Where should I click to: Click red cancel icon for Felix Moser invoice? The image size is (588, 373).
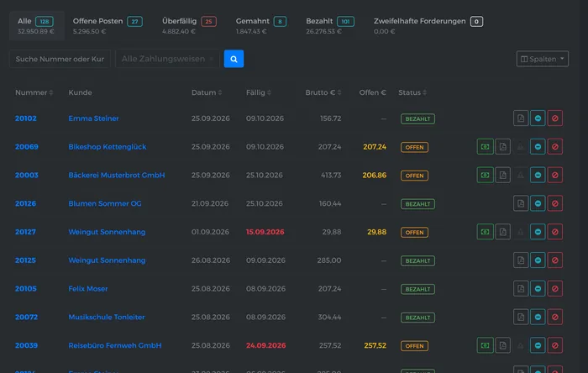click(554, 289)
